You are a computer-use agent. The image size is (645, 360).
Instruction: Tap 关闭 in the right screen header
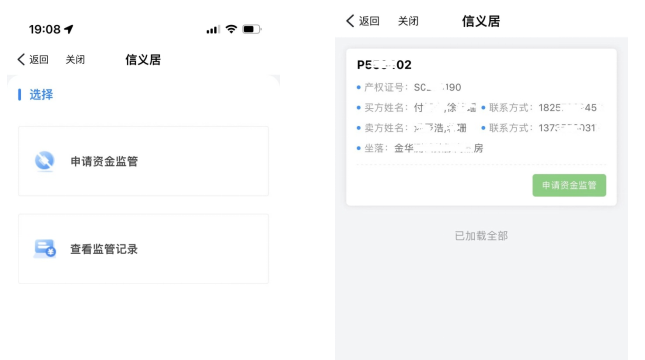(x=408, y=21)
